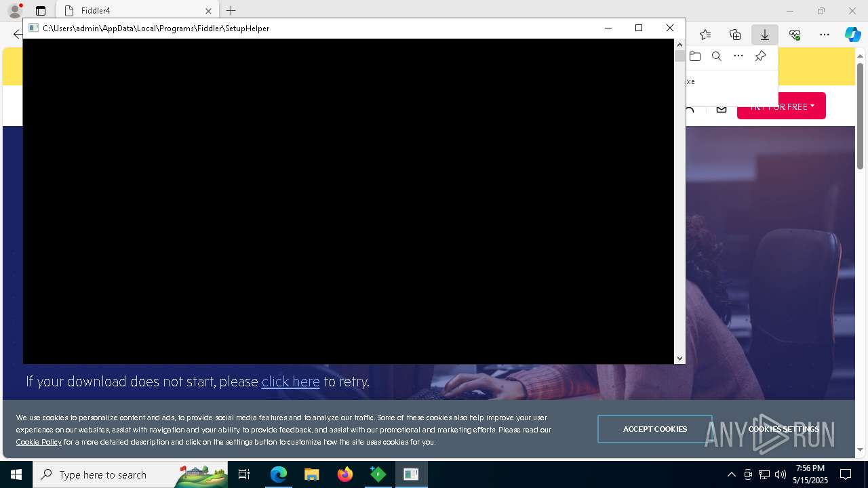The width and height of the screenshot is (868, 488).
Task: Launch Firefox from the taskbar
Action: [x=345, y=474]
